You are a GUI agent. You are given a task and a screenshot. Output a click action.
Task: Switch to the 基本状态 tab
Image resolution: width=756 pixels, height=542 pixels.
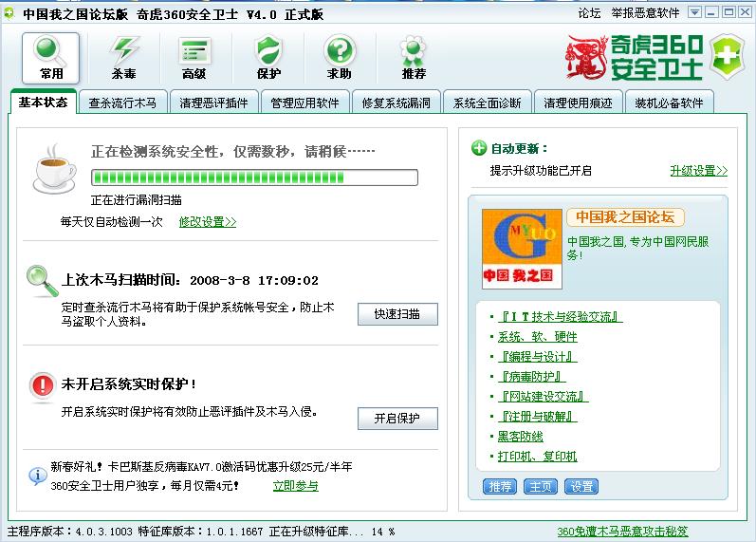point(43,103)
